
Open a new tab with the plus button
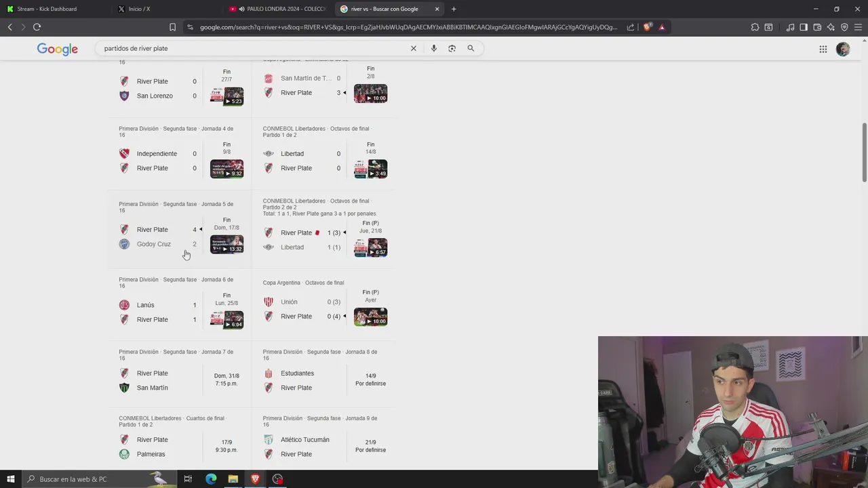[454, 9]
